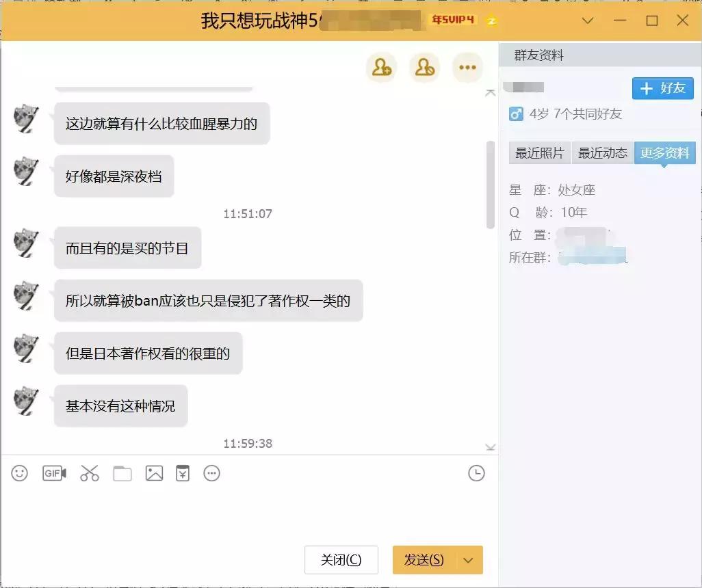Image resolution: width=702 pixels, height=588 pixels.
Task: Click the male gender icon in the profile
Action: (515, 114)
